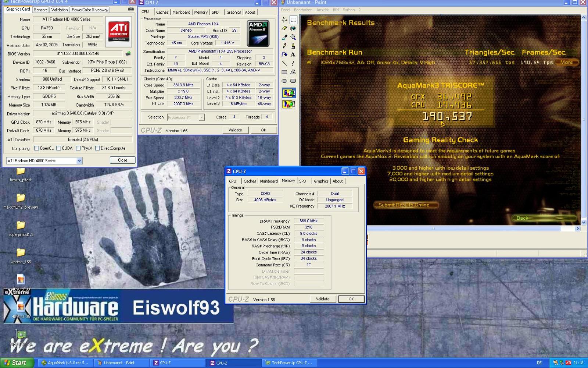Click OK in the lower CPU-Z Memory window
This screenshot has width=588, height=368.
click(351, 299)
